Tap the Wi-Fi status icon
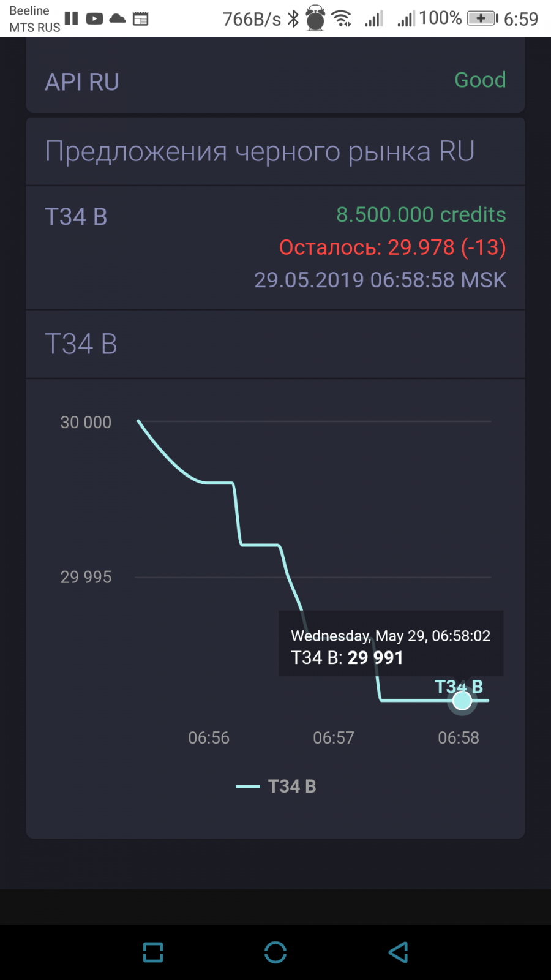This screenshot has height=980, width=551. (342, 18)
